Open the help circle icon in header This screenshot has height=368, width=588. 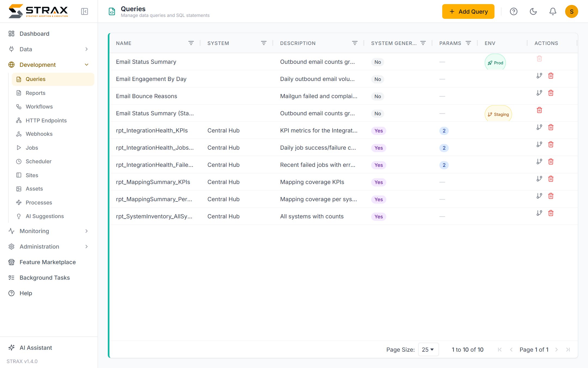pyautogui.click(x=513, y=11)
